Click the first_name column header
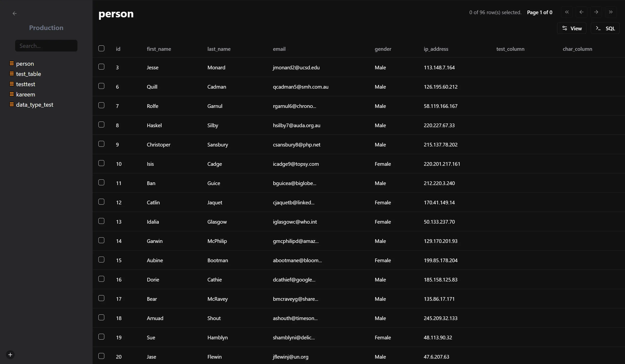Viewport: 625px width, 364px height. (x=159, y=49)
